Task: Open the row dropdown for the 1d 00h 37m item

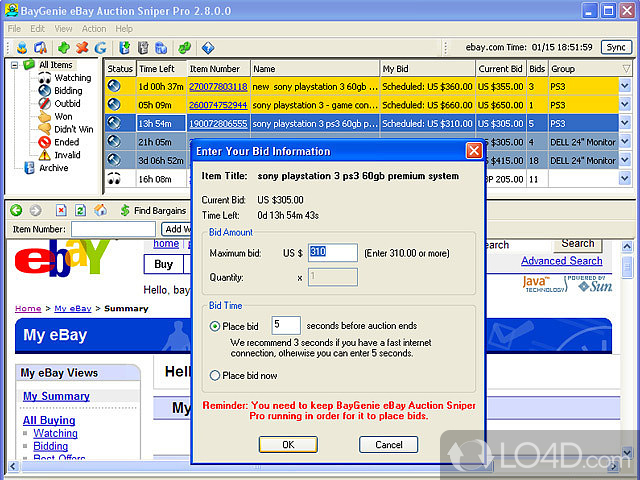Action: click(x=624, y=86)
